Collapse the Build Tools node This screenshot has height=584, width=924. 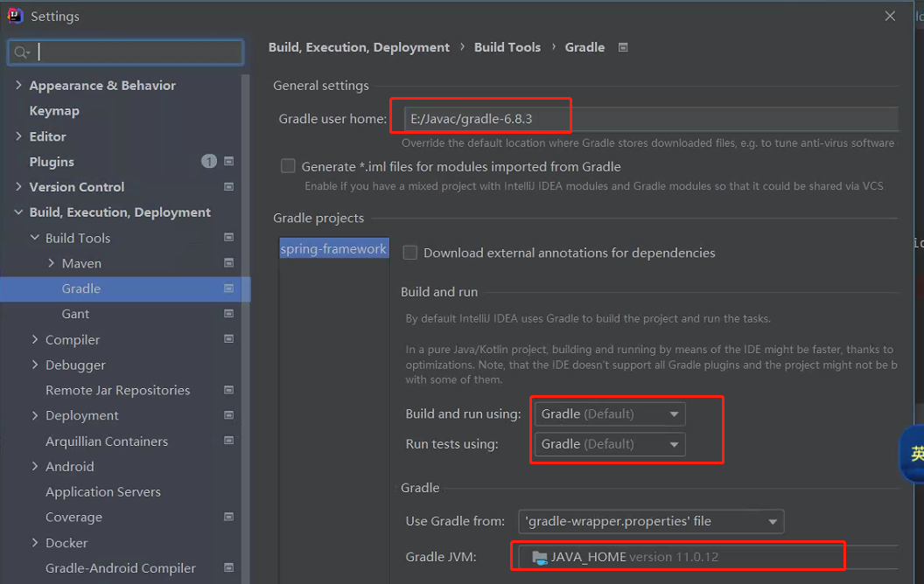coord(35,237)
